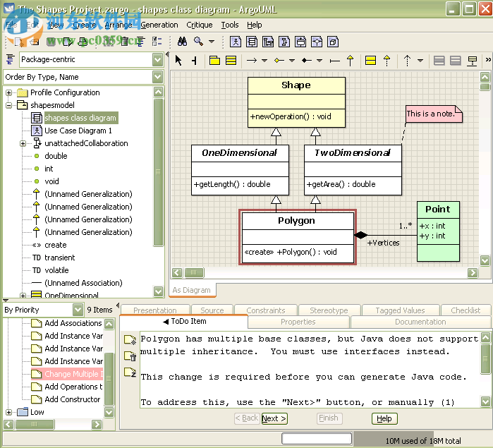The image size is (493, 448).
Task: Click the New Use Case Diagram icon
Action: click(236, 42)
